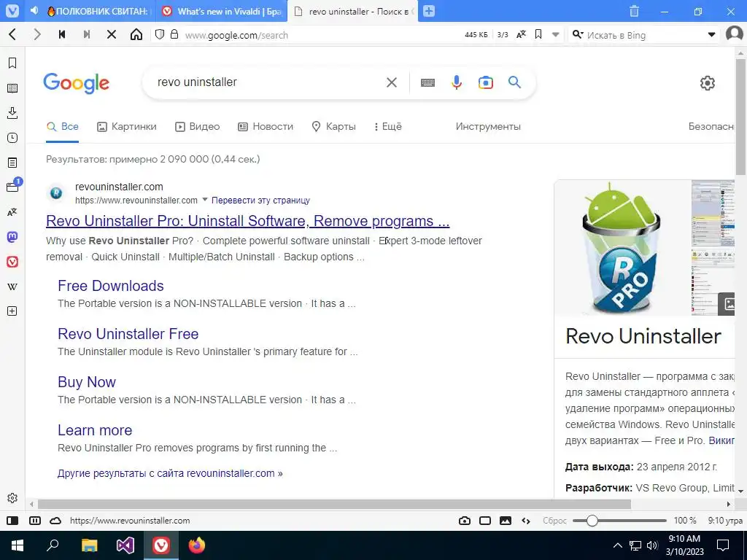
Task: Open Инструменты search tools
Action: [x=488, y=126]
